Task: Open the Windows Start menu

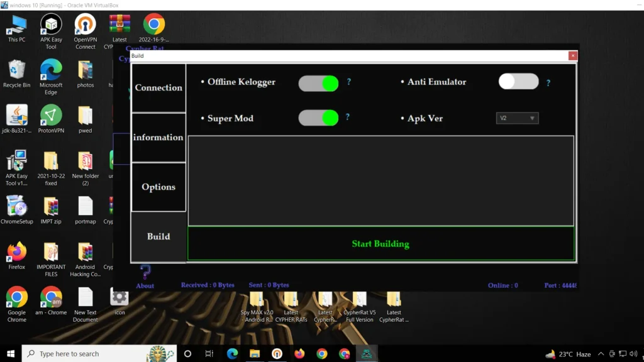Action: (11, 353)
